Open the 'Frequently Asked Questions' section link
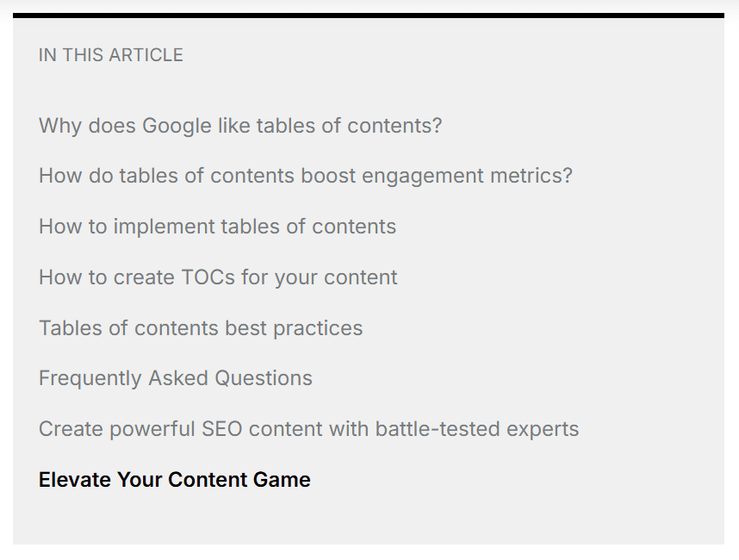The width and height of the screenshot is (739, 560). coord(176,378)
